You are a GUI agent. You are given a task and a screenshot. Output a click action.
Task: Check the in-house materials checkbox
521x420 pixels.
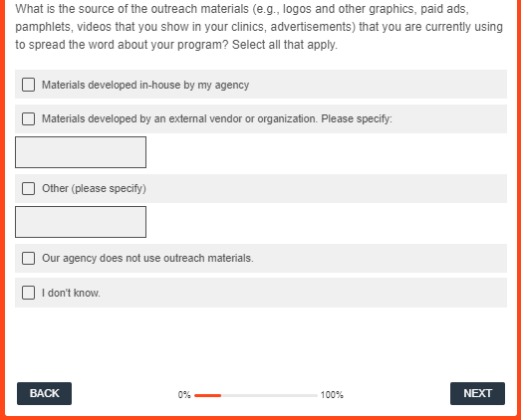coord(28,85)
